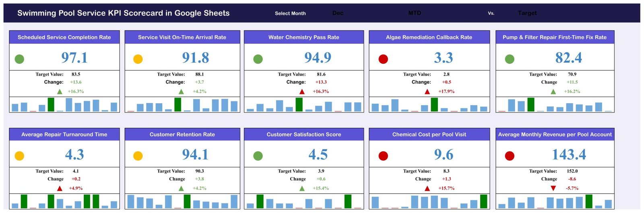Click change value +1.3

(447, 179)
